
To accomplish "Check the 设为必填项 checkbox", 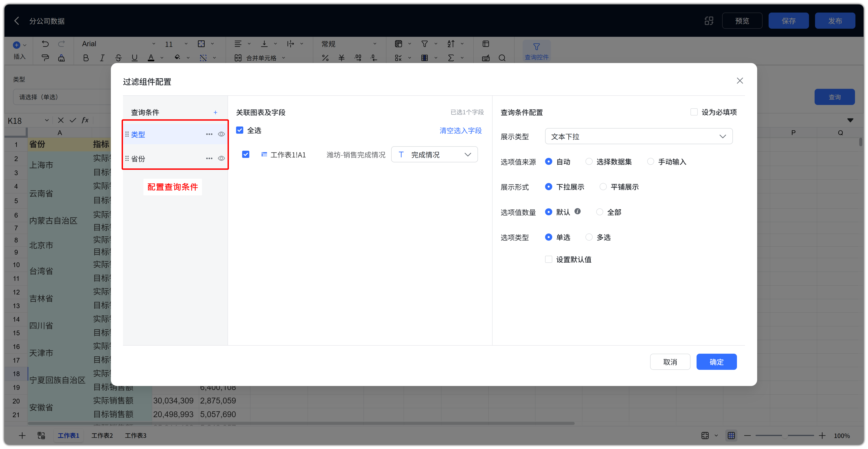I will tap(694, 112).
